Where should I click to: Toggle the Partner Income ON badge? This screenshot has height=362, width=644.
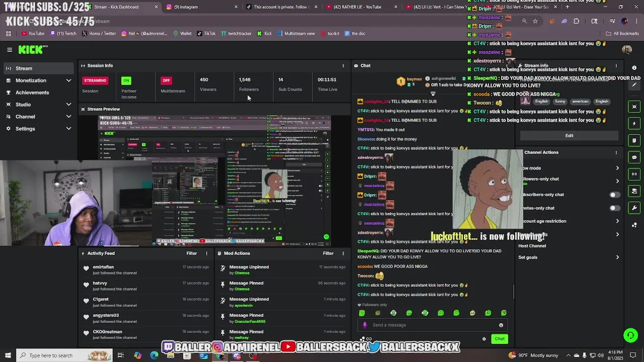click(126, 80)
